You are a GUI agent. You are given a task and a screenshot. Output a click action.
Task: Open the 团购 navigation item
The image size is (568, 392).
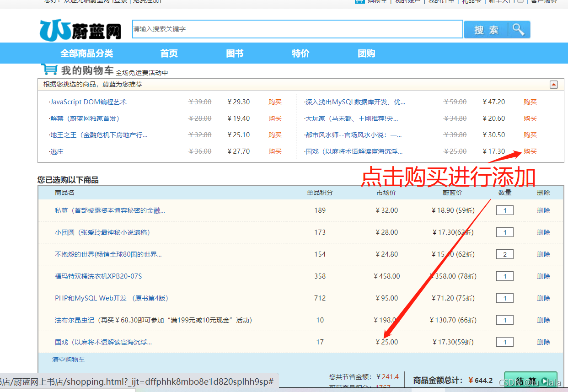pyautogui.click(x=366, y=54)
